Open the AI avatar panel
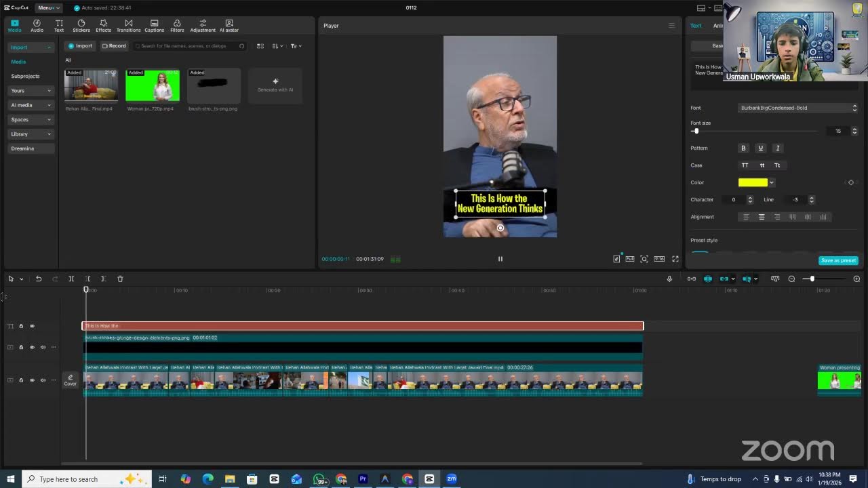 pyautogui.click(x=229, y=26)
